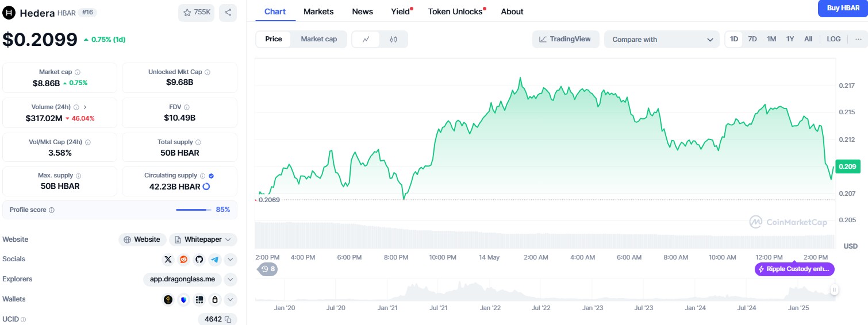868x325 pixels.
Task: Open the Token Unlocks tab
Action: click(x=455, y=11)
